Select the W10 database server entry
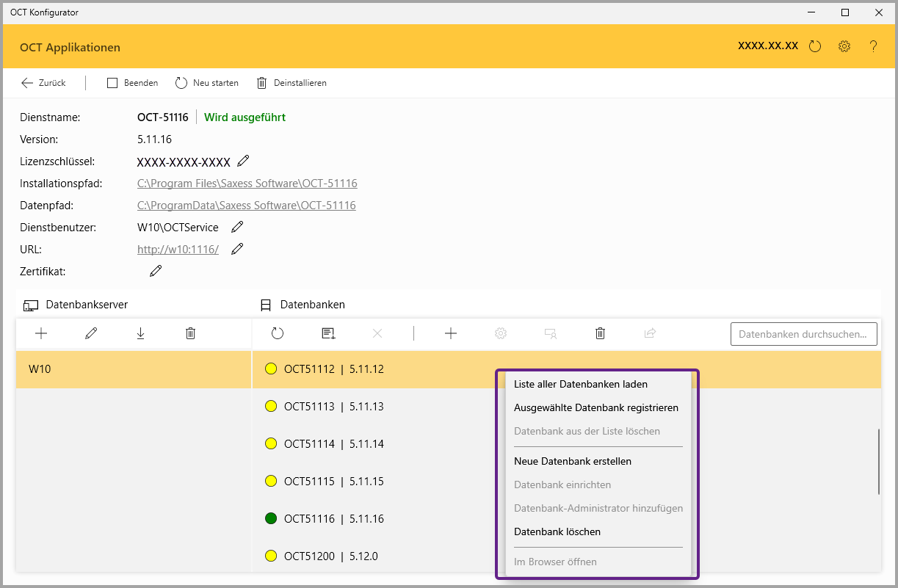This screenshot has width=898, height=588. tap(133, 369)
